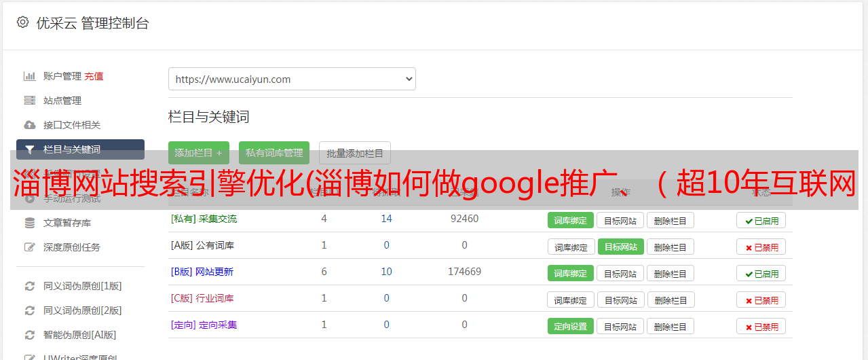Click the refresh icon for 同义词伪原创[2版]
Viewport: 868px width, 360px height.
point(29,310)
